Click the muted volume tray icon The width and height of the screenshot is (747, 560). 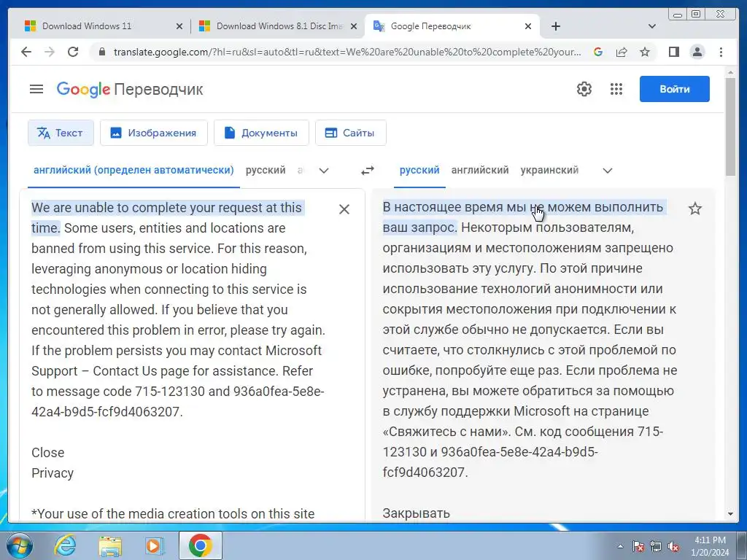coord(673,547)
